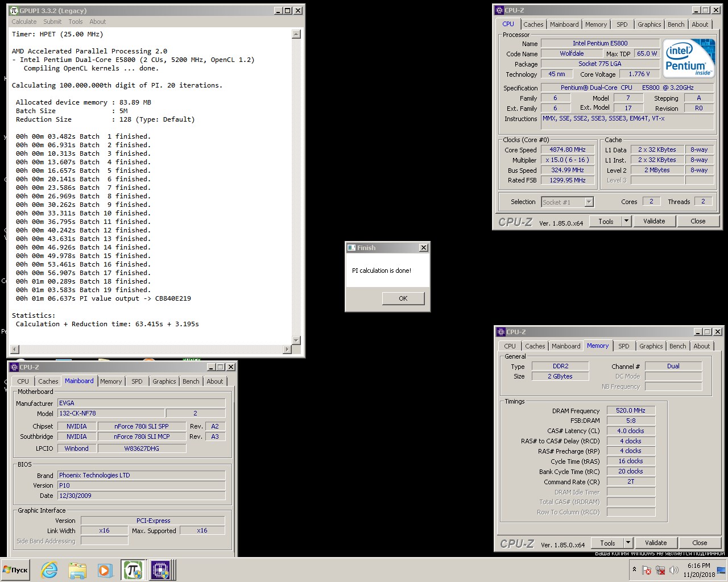Click Validate in the CPU-Z Memory window
Screen dimensions: 728x582
(656, 543)
